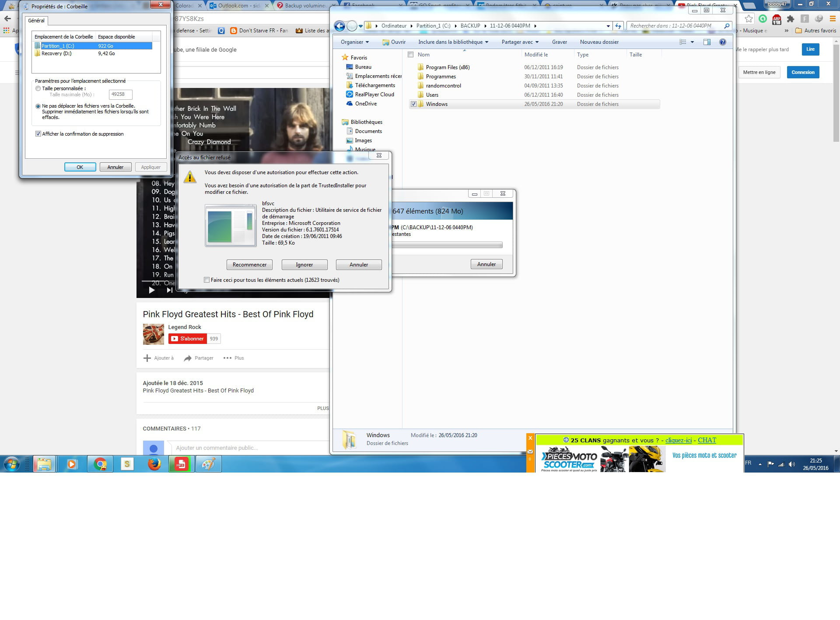Select the 'Taille personnalisée' radio button

click(38, 88)
